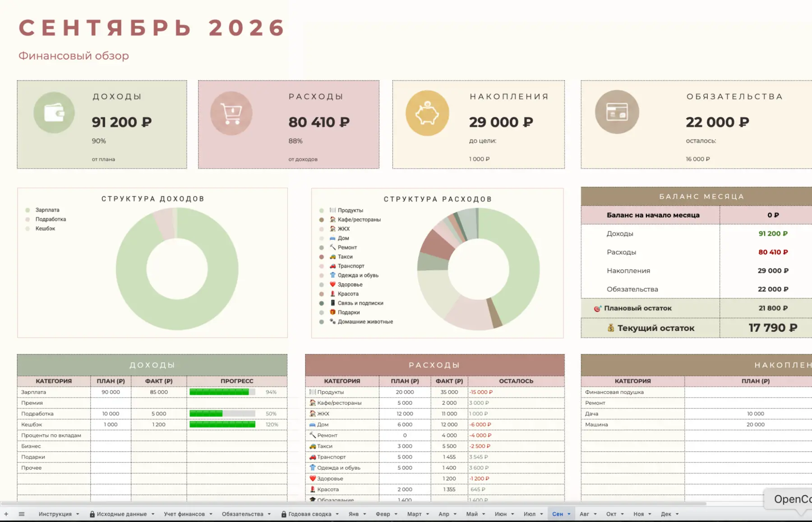812x522 pixels.
Task: Click the shopping cart icon in Расходы card
Action: (231, 113)
